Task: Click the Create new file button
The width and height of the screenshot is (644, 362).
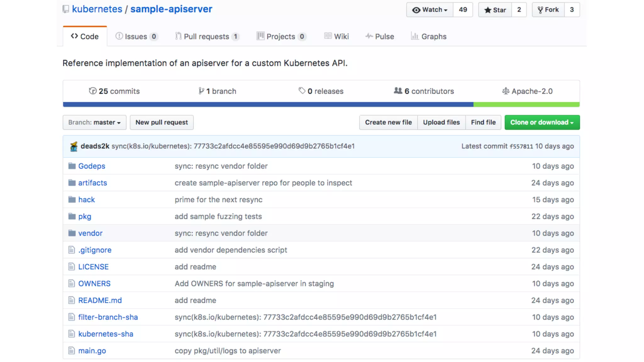Action: coord(388,122)
